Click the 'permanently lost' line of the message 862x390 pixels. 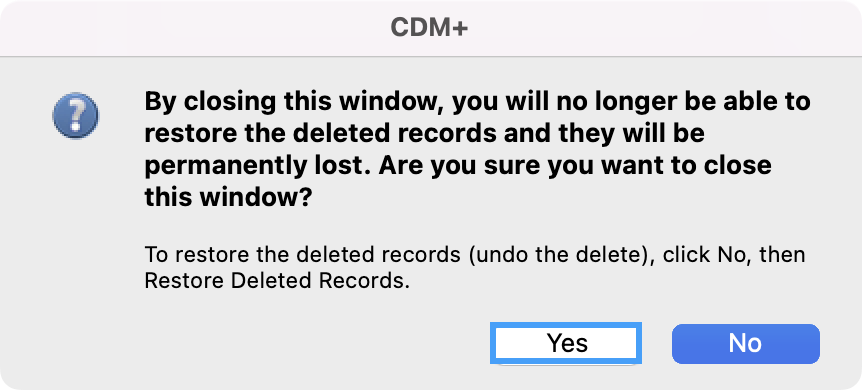point(457,166)
